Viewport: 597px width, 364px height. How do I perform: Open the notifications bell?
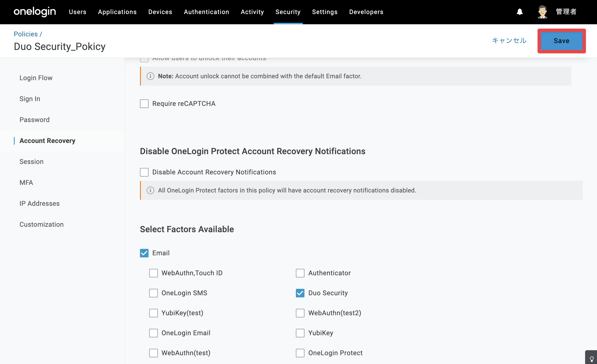coord(519,12)
